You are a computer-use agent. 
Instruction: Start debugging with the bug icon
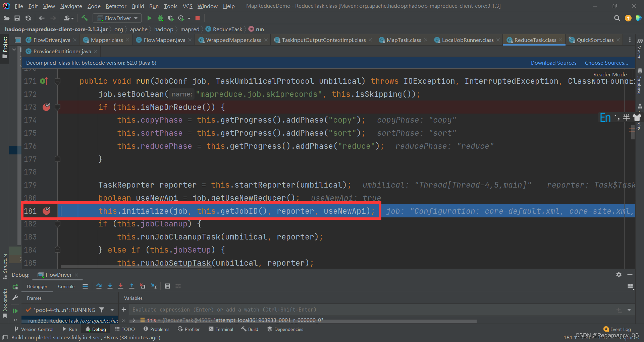click(x=160, y=18)
